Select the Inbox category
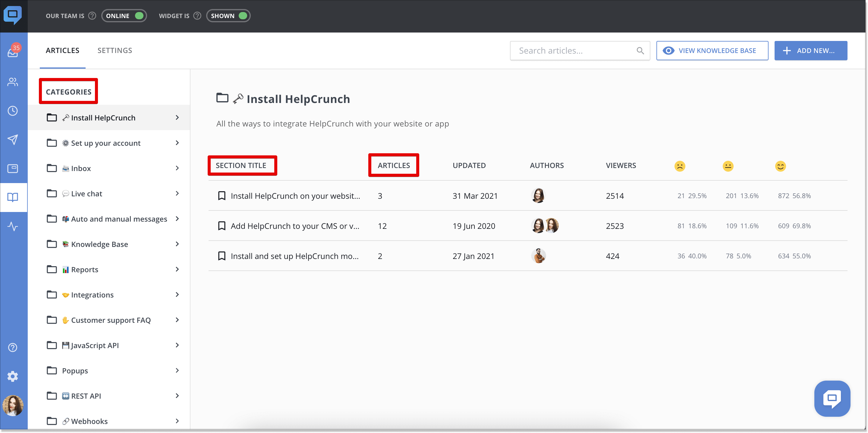This screenshot has height=433, width=868. (x=109, y=168)
